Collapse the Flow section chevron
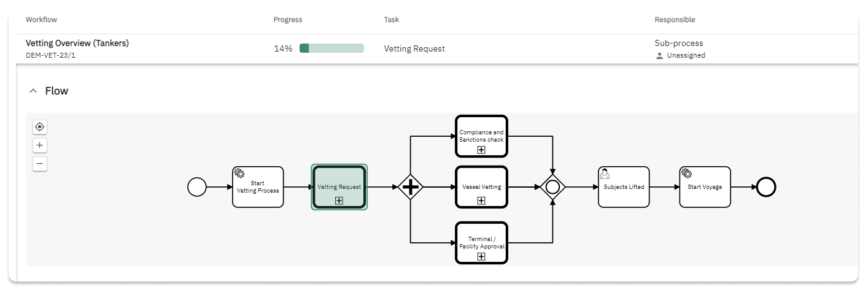 [33, 91]
